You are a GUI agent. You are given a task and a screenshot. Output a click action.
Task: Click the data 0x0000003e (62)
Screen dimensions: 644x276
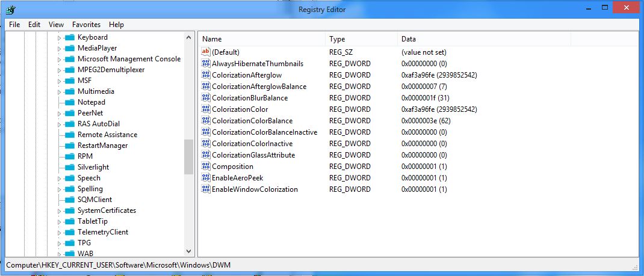point(425,121)
